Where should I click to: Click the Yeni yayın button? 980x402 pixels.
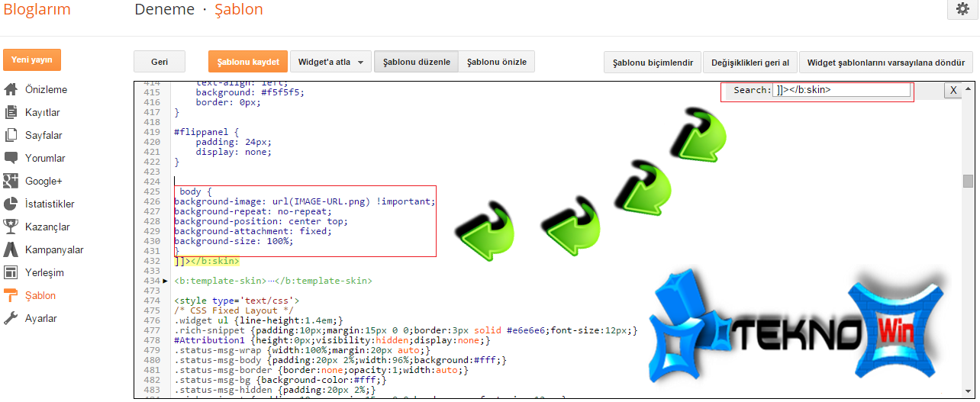click(x=32, y=59)
